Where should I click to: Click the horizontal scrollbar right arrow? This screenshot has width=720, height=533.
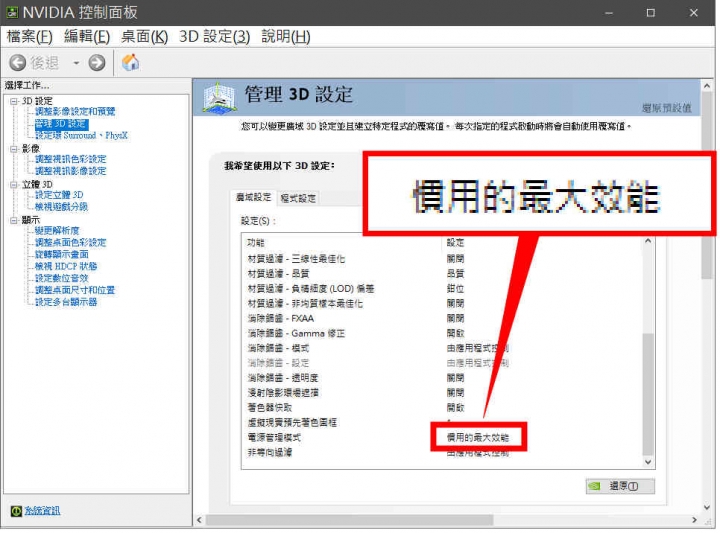(694, 520)
